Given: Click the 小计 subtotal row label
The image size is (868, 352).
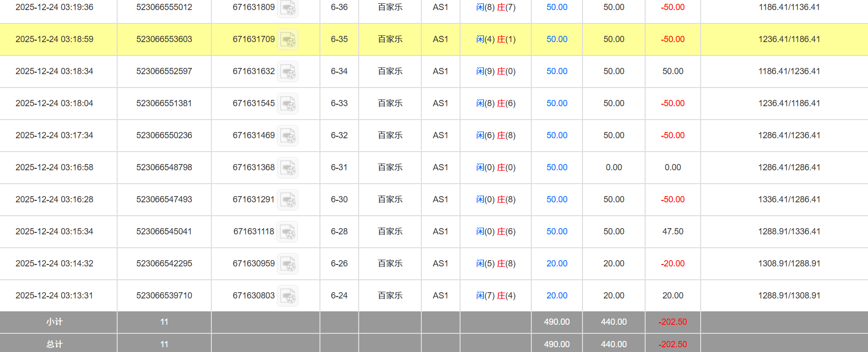Looking at the screenshot, I should click(54, 322).
